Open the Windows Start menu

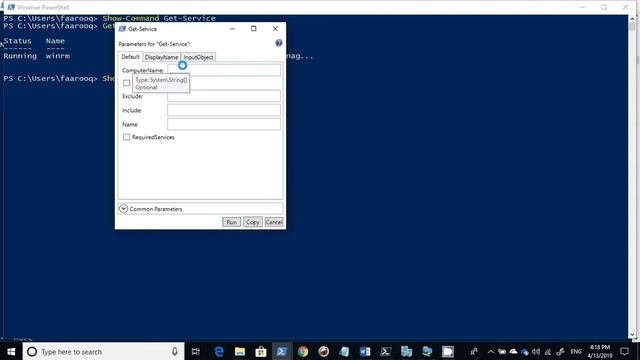pos(11,351)
